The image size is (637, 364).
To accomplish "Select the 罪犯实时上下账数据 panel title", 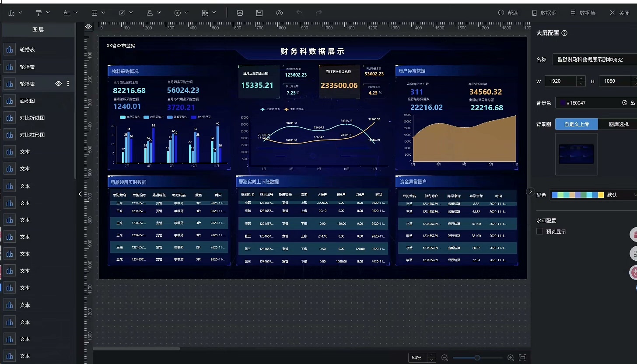I will 259,182.
